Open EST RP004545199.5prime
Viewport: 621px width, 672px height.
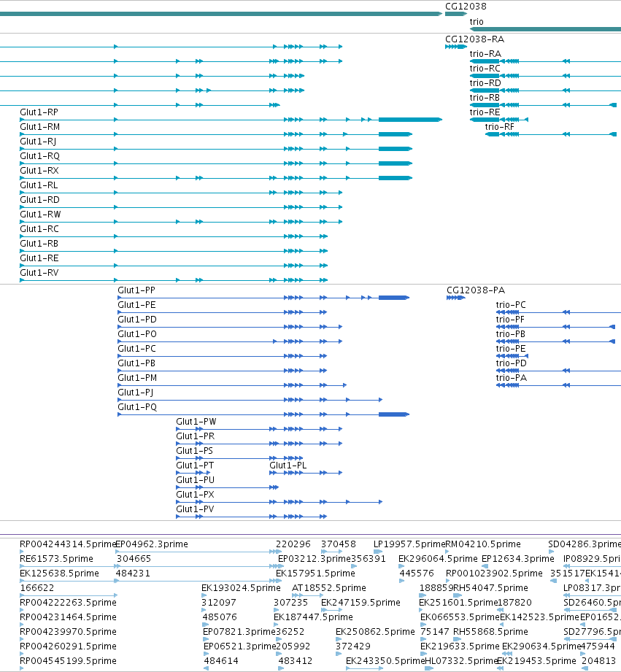tap(68, 660)
